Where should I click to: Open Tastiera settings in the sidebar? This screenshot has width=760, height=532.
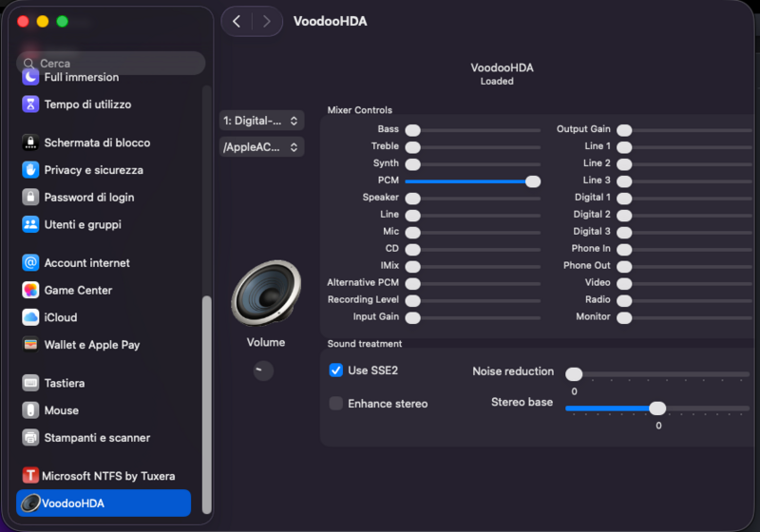coord(65,383)
